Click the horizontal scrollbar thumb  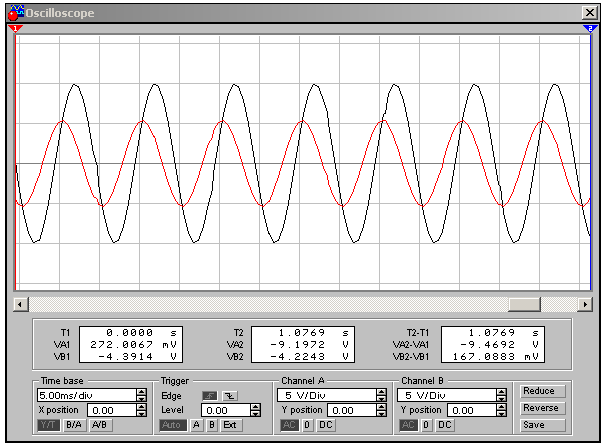point(524,305)
